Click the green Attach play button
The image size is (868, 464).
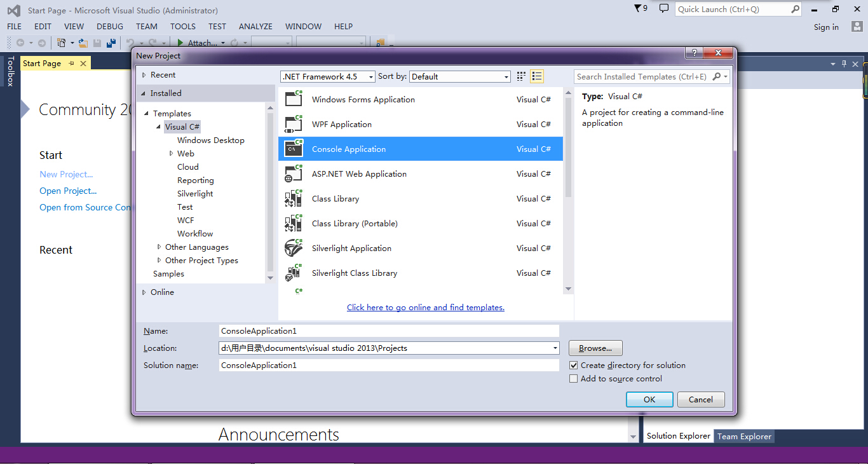(180, 43)
